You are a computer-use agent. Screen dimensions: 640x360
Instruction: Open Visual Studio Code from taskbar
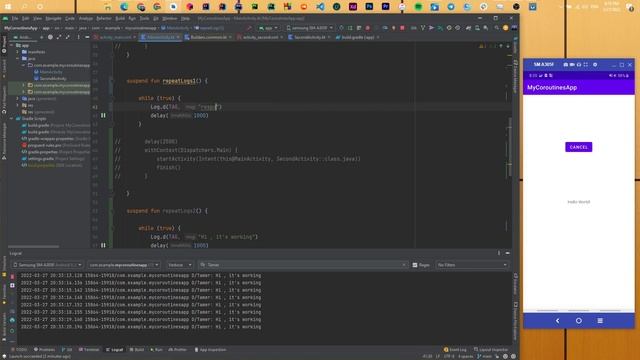pos(320,7)
